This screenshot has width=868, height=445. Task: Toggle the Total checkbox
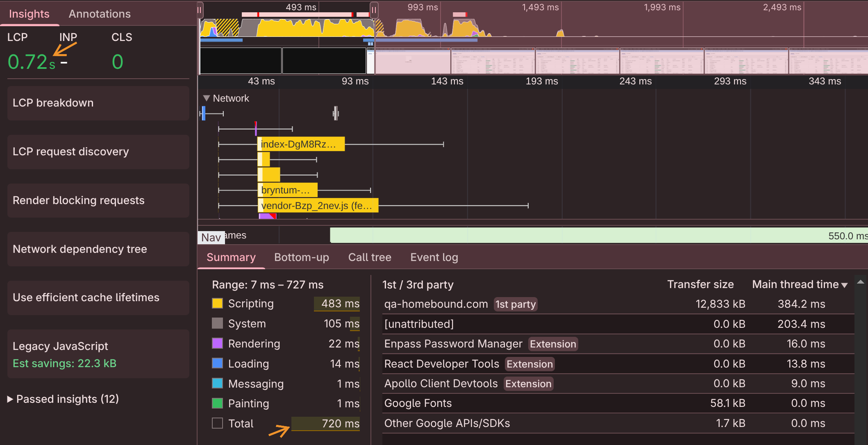point(217,423)
